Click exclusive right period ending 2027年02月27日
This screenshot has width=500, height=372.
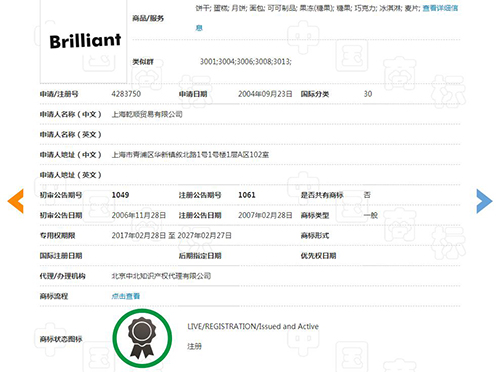tap(205, 236)
